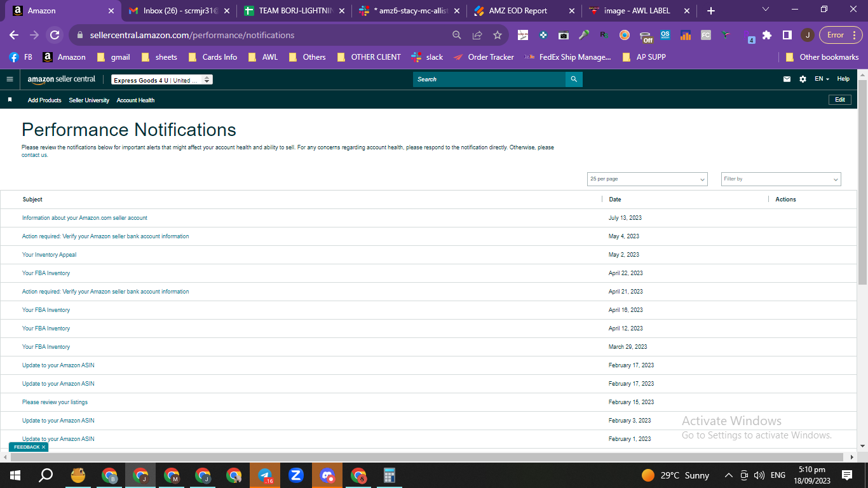Open the Windows Start menu
868x488 pixels.
click(15, 475)
